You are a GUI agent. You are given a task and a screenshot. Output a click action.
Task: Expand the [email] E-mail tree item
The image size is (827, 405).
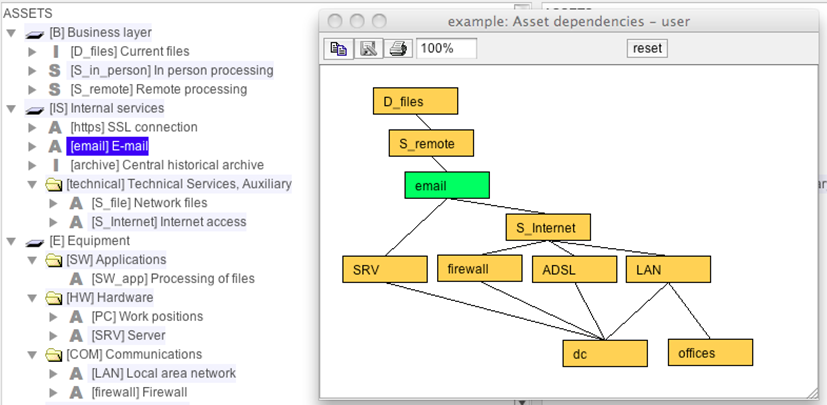click(33, 146)
